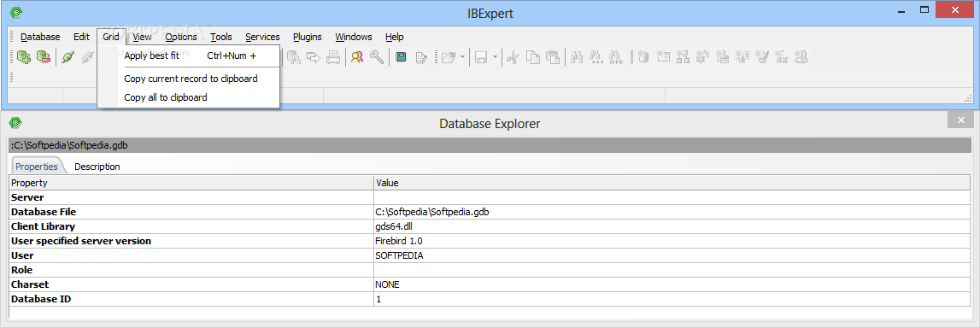Click the New Generator numbered pages icon
The height and width of the screenshot is (328, 980).
[742, 57]
